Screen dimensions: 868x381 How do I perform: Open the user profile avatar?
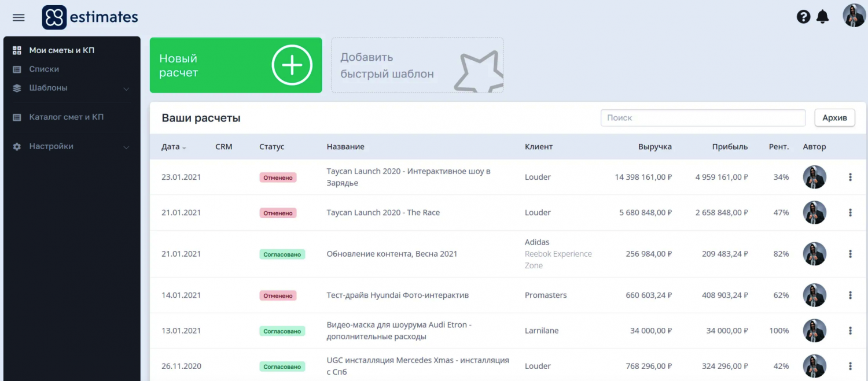click(x=854, y=16)
